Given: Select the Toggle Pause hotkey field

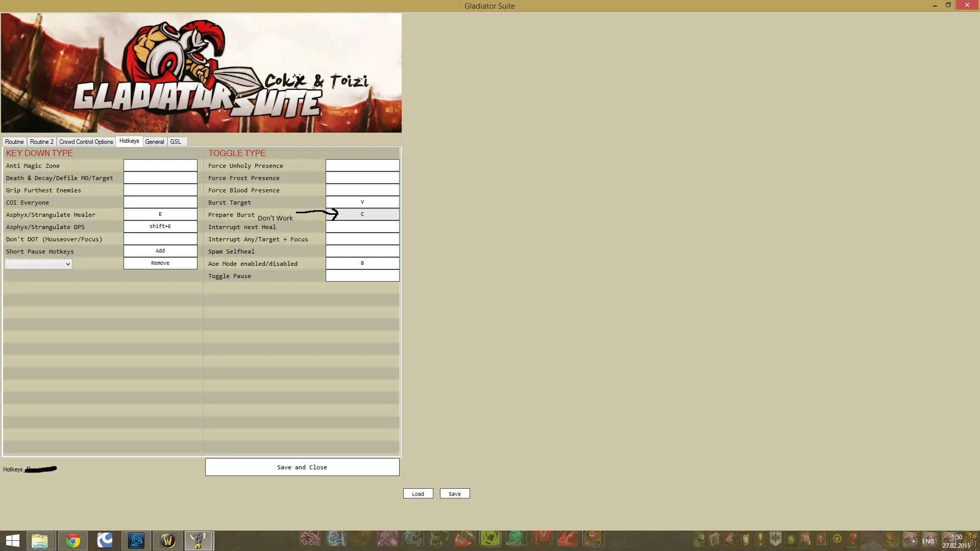Looking at the screenshot, I should (x=362, y=276).
